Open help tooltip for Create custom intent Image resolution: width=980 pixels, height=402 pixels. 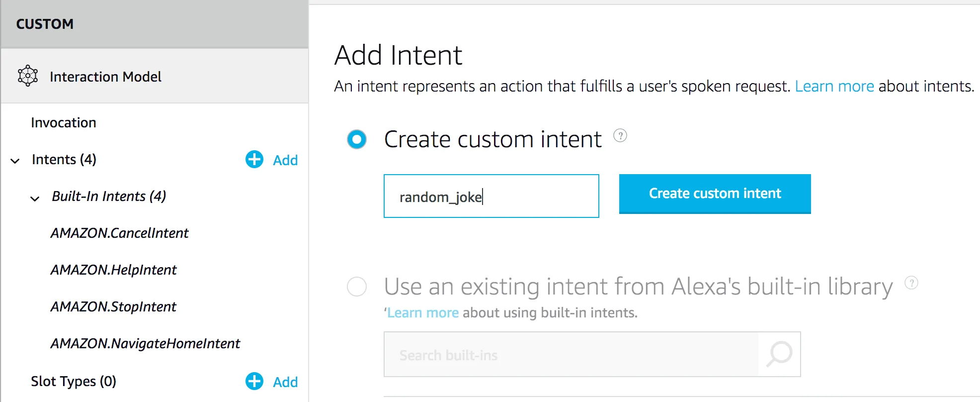620,135
